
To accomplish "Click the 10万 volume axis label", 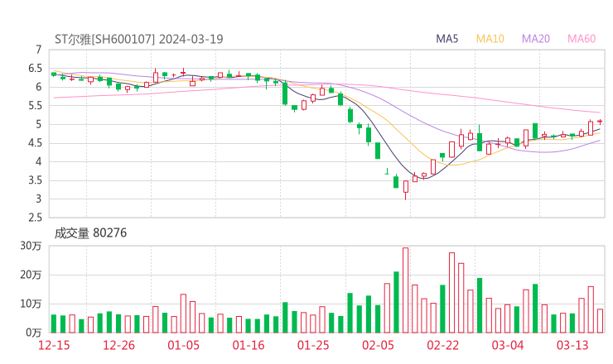I will pyautogui.click(x=31, y=304).
